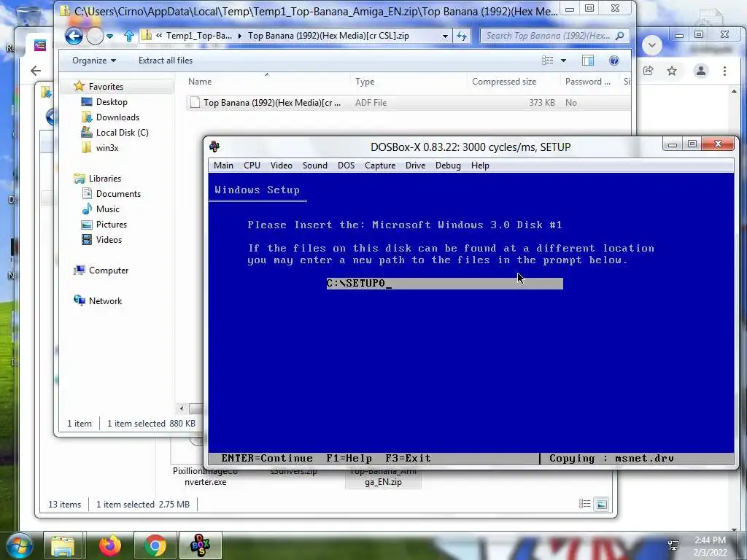Select Network in the navigation pane

[105, 301]
